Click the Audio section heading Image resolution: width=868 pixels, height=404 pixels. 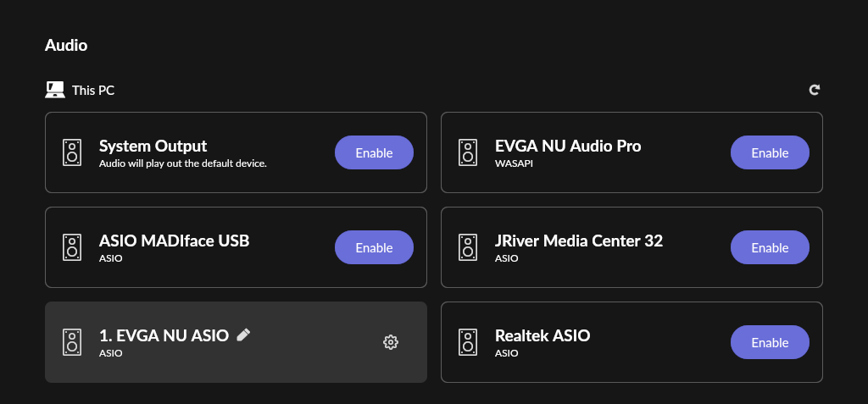coord(66,45)
